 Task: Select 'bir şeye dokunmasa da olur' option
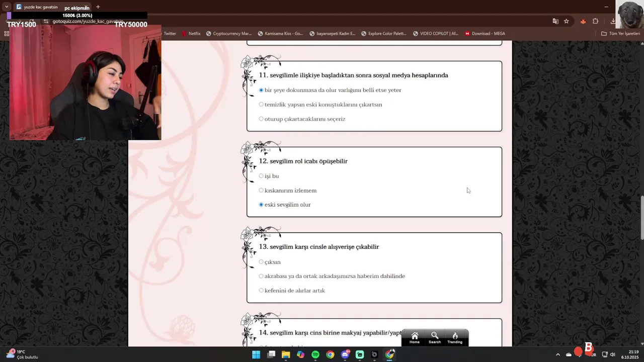click(261, 90)
